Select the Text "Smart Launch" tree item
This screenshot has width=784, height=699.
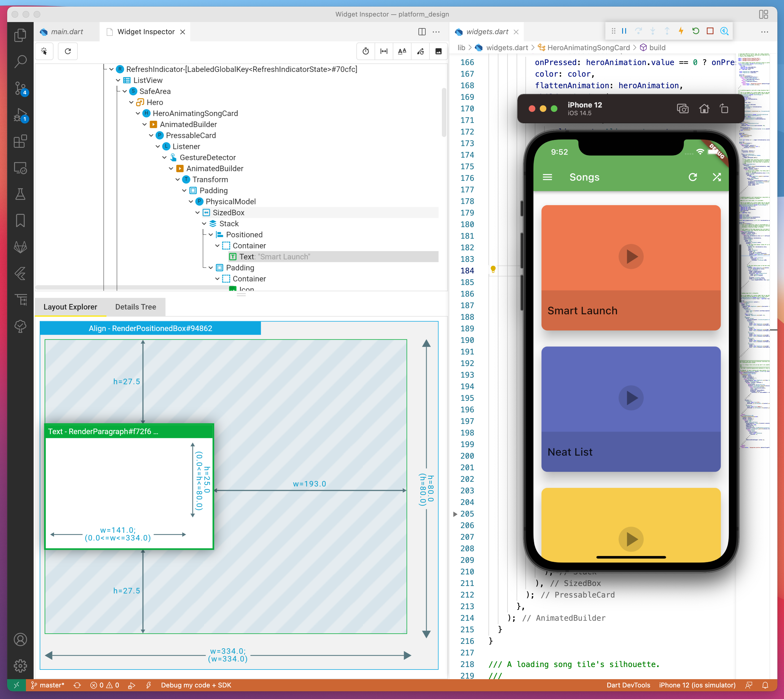pyautogui.click(x=274, y=257)
